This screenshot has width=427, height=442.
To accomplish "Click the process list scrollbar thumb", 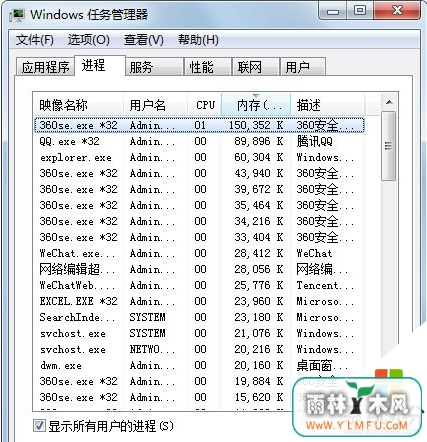I will click(388, 146).
